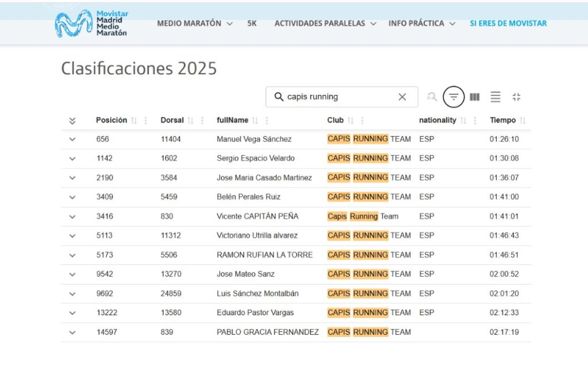This screenshot has width=588, height=376.
Task: Open INFO PRÁCTICA dropdown menu
Action: (422, 24)
